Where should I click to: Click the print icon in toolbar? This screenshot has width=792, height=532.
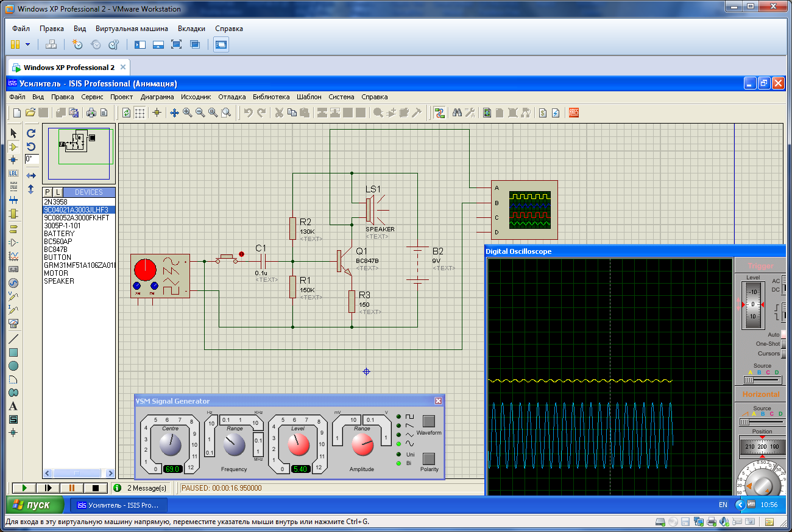point(91,113)
